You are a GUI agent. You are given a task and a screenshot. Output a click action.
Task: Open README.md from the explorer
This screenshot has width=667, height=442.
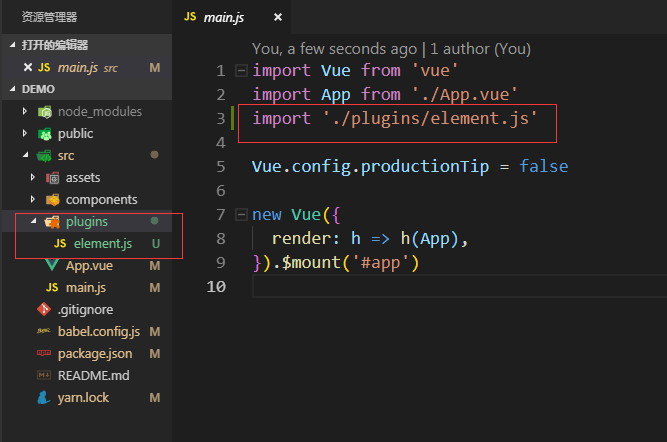93,375
